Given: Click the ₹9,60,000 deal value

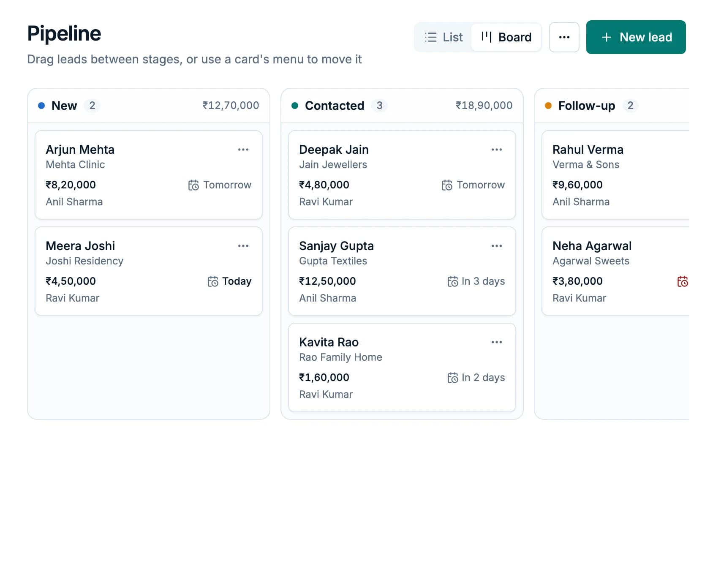Looking at the screenshot, I should click(x=577, y=185).
